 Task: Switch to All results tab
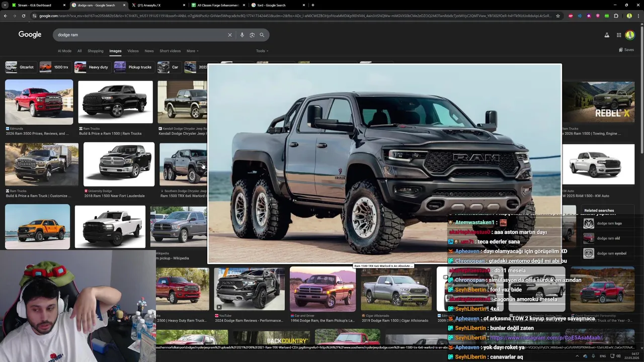[79, 51]
